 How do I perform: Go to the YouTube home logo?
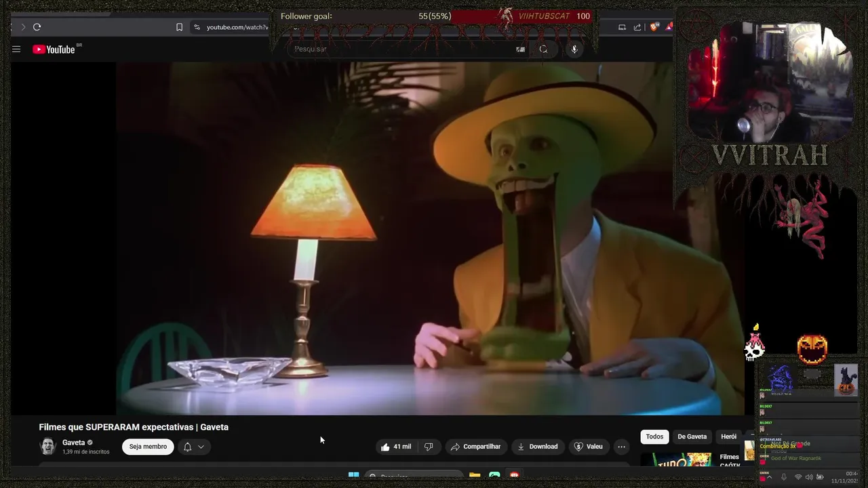tap(54, 49)
